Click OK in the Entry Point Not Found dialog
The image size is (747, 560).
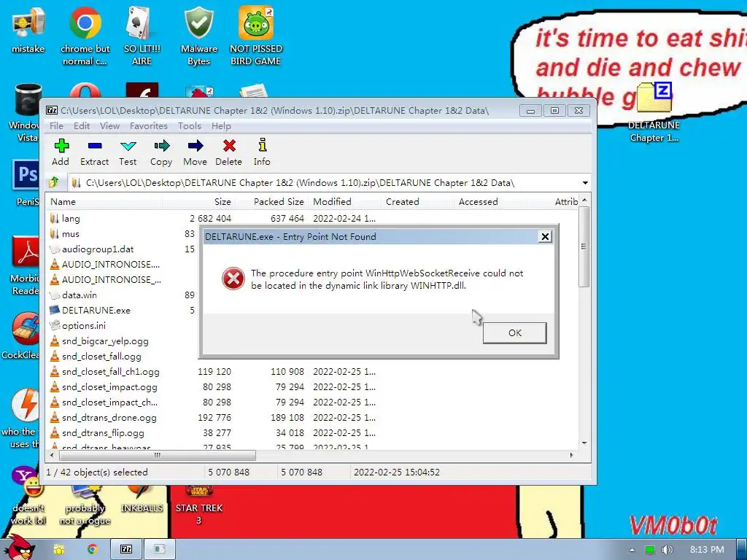point(514,332)
